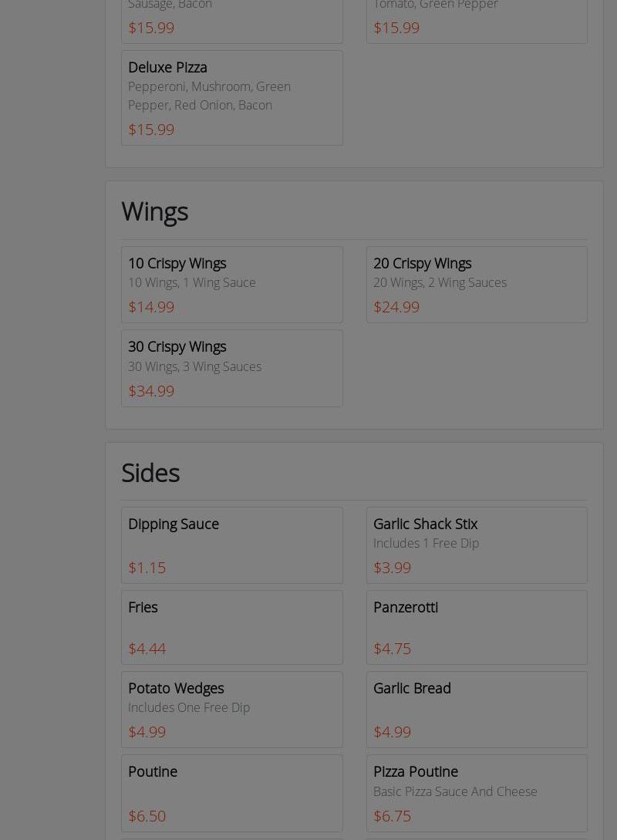Click the $24.99 price for 20 wings
This screenshot has height=840, width=617.
(396, 306)
